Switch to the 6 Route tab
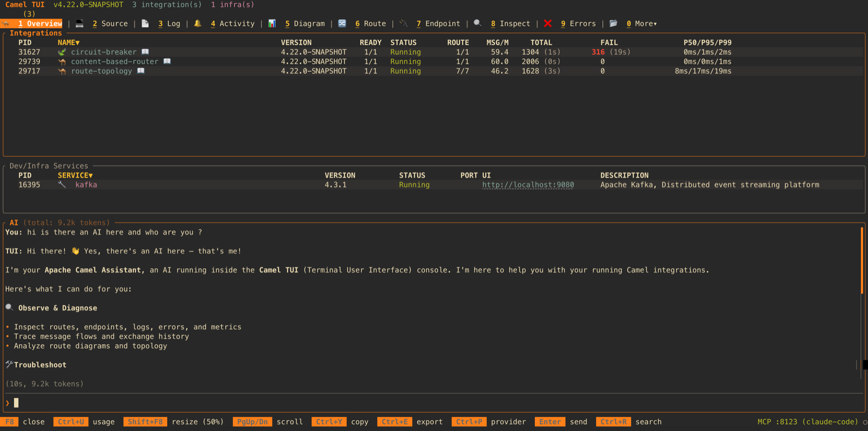 [x=371, y=24]
